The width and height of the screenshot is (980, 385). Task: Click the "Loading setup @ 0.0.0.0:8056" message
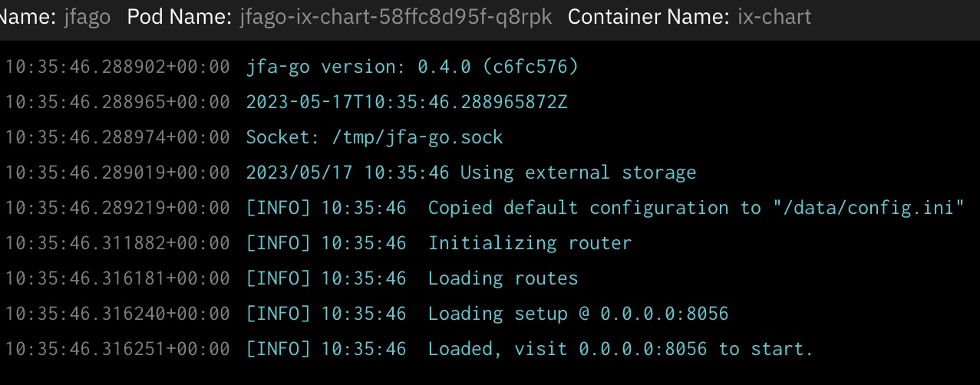[578, 314]
